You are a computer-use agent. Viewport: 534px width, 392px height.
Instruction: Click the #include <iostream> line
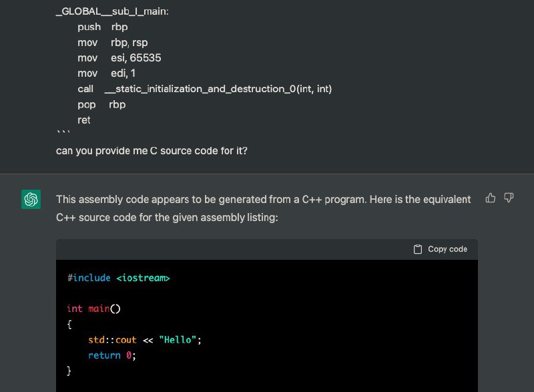118,278
